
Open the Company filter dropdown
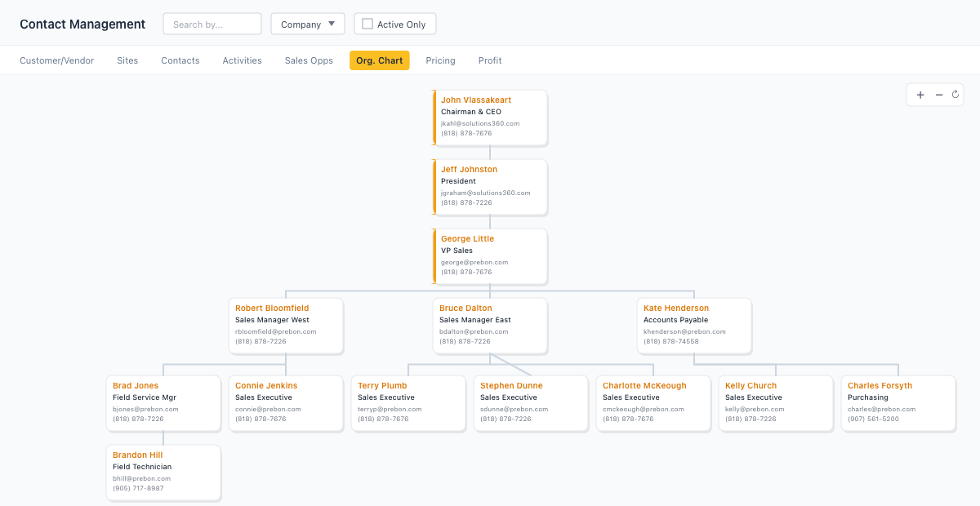point(307,24)
